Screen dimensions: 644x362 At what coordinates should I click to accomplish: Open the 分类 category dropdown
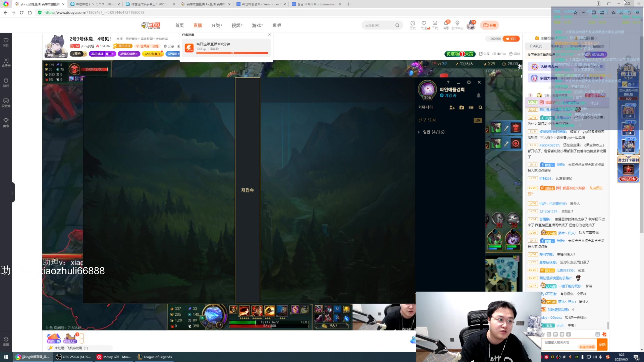tap(216, 25)
